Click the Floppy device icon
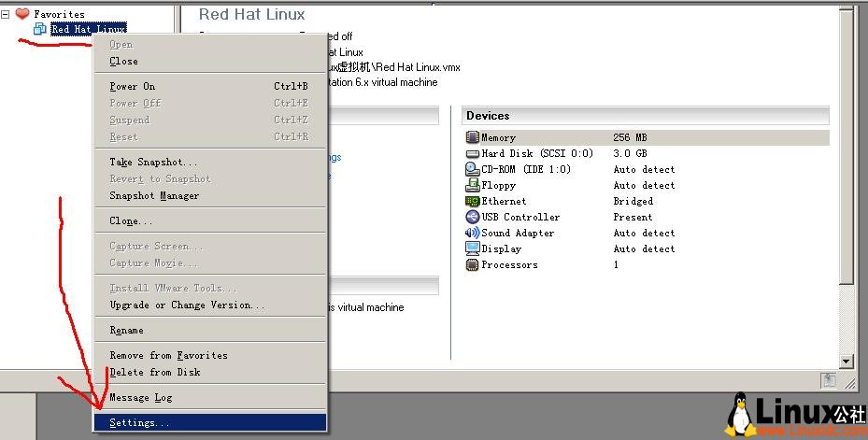Image resolution: width=868 pixels, height=440 pixels. click(x=472, y=185)
